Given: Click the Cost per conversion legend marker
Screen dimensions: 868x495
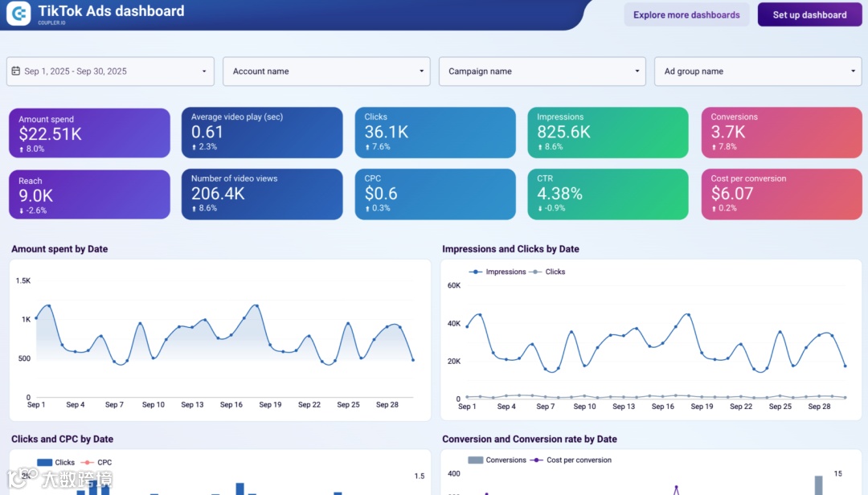Looking at the screenshot, I should tap(536, 460).
